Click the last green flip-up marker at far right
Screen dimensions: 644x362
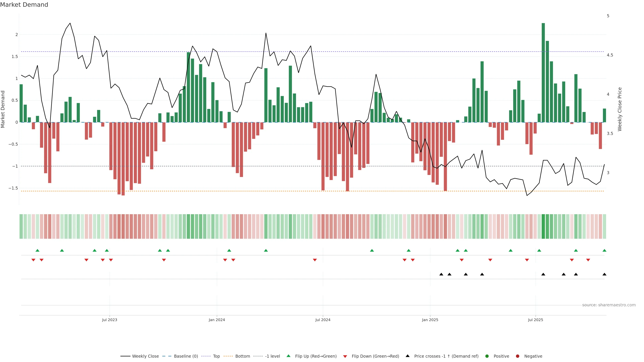pos(604,250)
